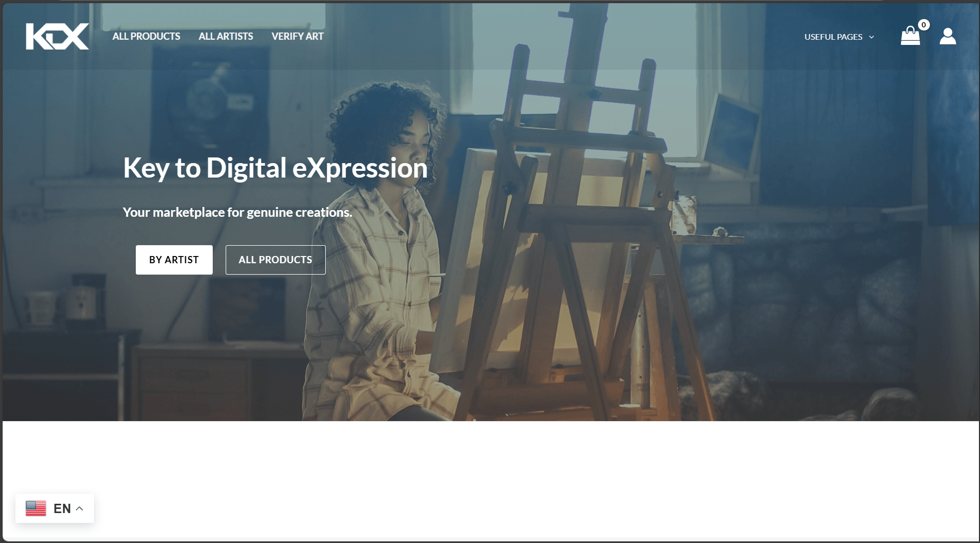The width and height of the screenshot is (980, 543).
Task: Go to the All Artists menu item
Action: point(226,36)
